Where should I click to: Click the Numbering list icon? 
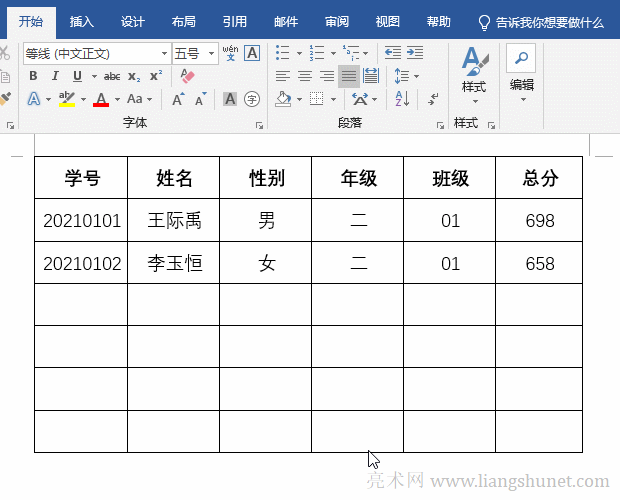317,53
